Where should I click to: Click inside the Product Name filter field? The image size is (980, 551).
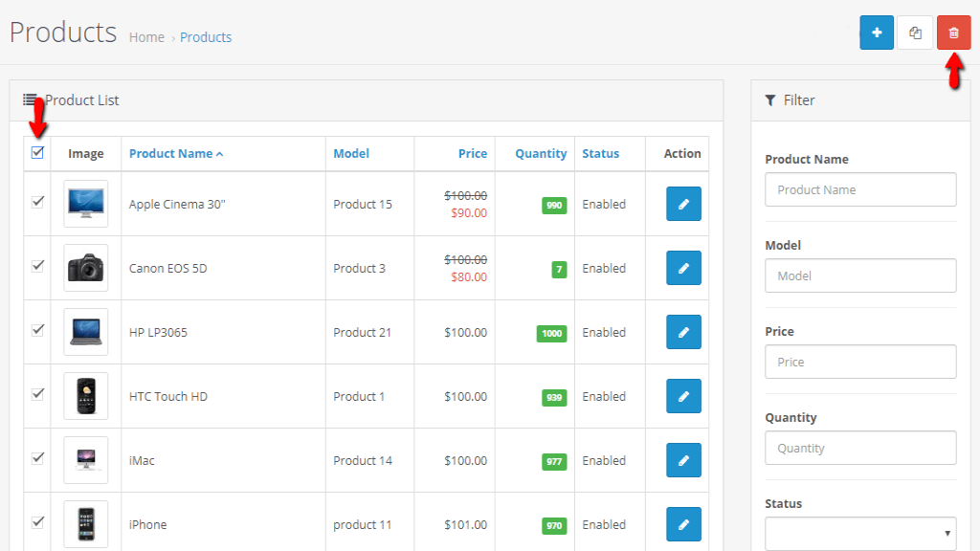pyautogui.click(x=858, y=189)
